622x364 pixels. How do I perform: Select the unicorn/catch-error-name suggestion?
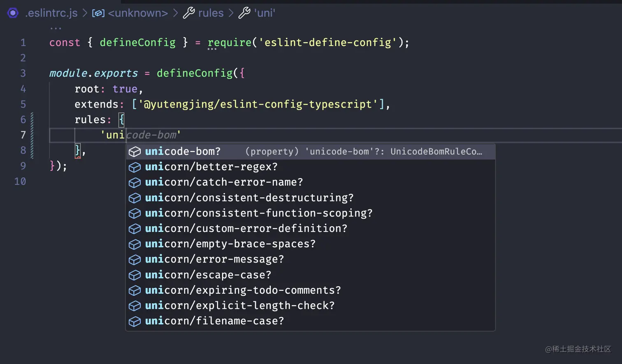224,182
